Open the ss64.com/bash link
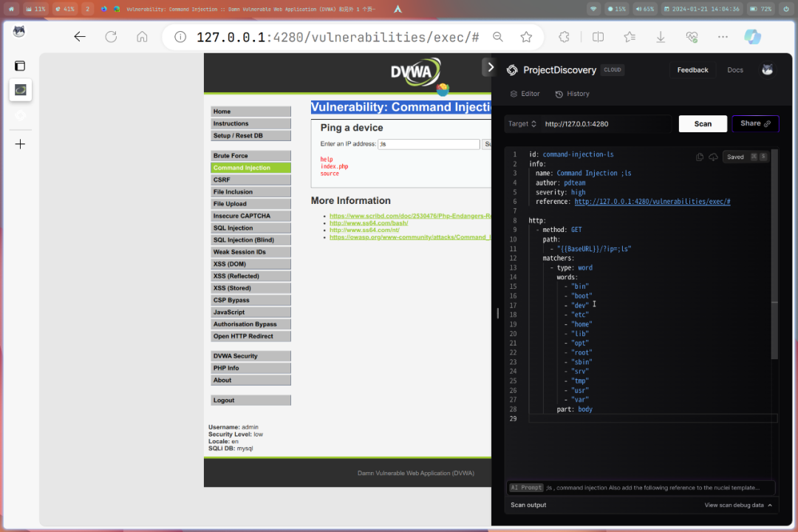 (x=369, y=223)
